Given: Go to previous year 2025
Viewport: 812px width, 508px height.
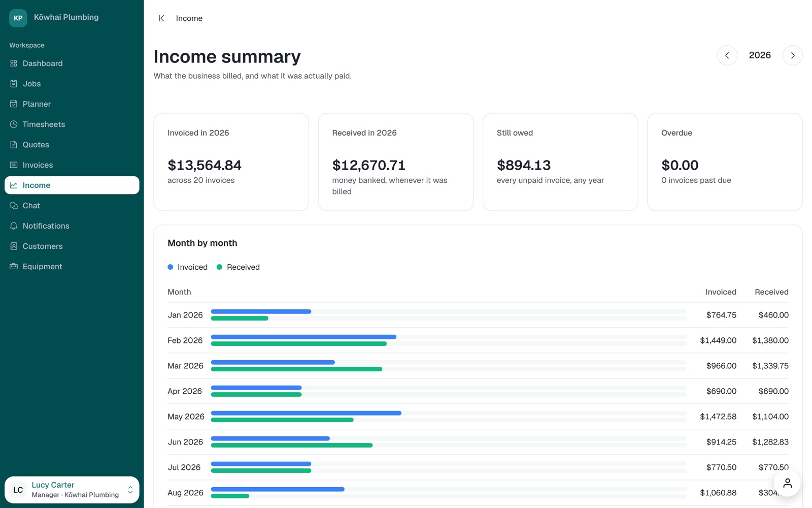Looking at the screenshot, I should click(727, 55).
